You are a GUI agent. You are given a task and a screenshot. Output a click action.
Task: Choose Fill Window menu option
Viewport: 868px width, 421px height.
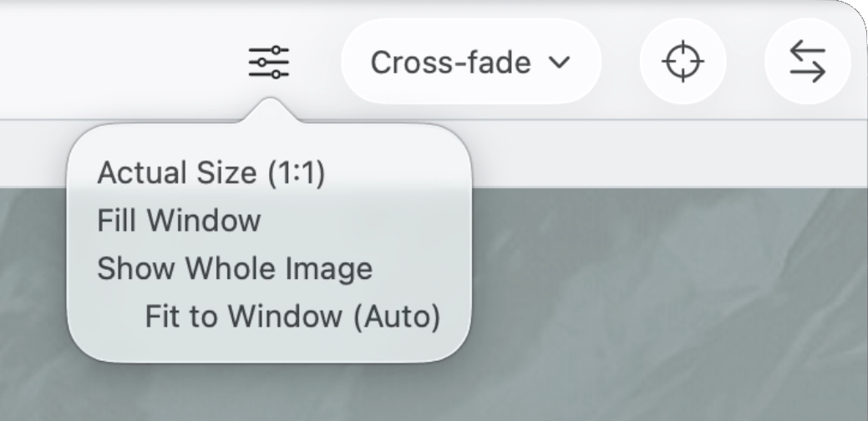click(x=179, y=221)
